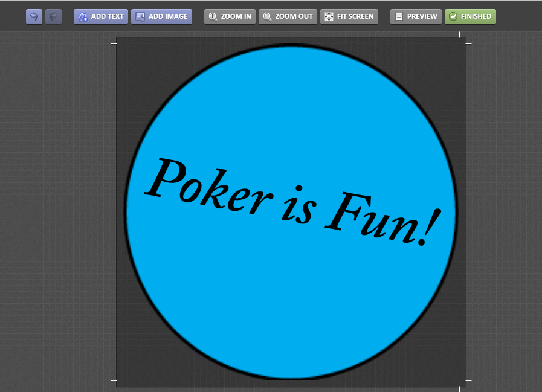
Task: Click the grid workspace left of the artboard
Action: pos(57,211)
